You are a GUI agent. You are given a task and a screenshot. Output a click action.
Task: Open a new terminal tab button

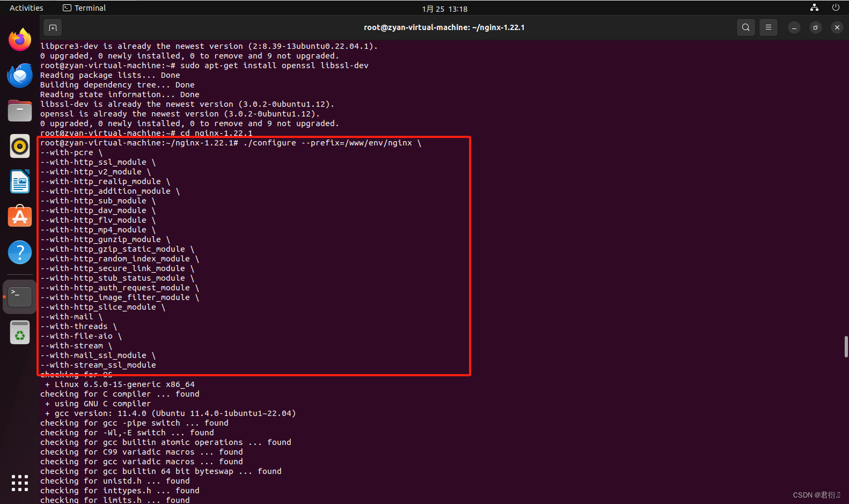[x=53, y=27]
